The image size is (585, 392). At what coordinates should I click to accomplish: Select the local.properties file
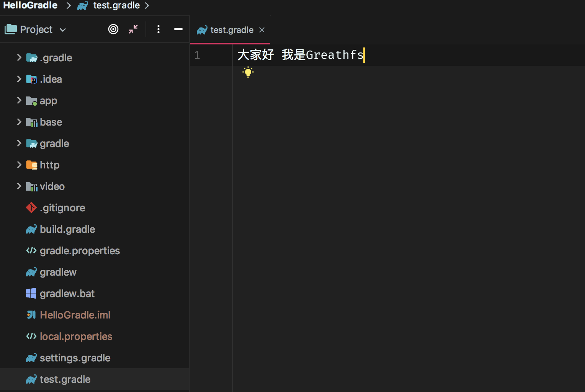click(x=76, y=336)
